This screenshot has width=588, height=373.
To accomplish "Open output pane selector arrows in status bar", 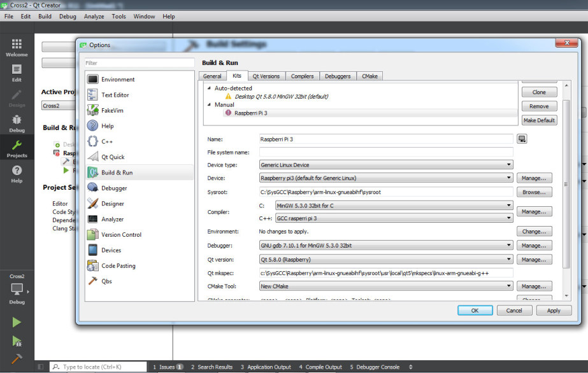I will point(411,367).
